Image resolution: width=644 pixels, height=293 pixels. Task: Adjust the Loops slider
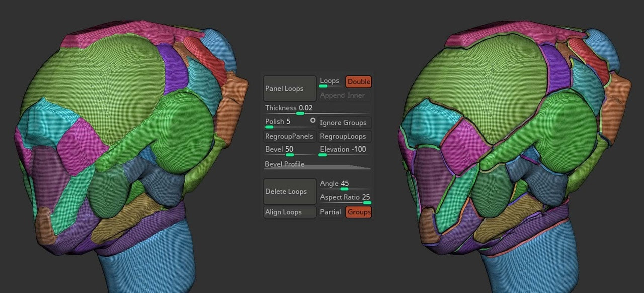332,82
